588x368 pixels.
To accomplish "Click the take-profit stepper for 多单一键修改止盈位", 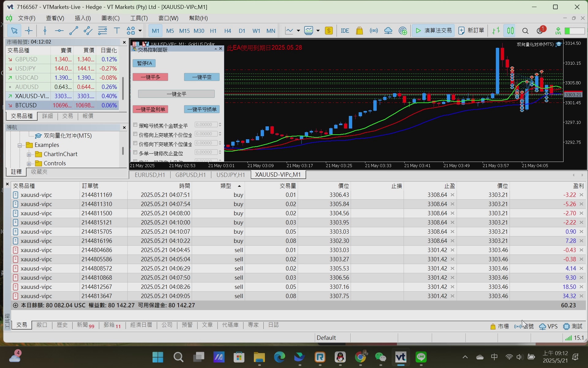I will pos(220,152).
